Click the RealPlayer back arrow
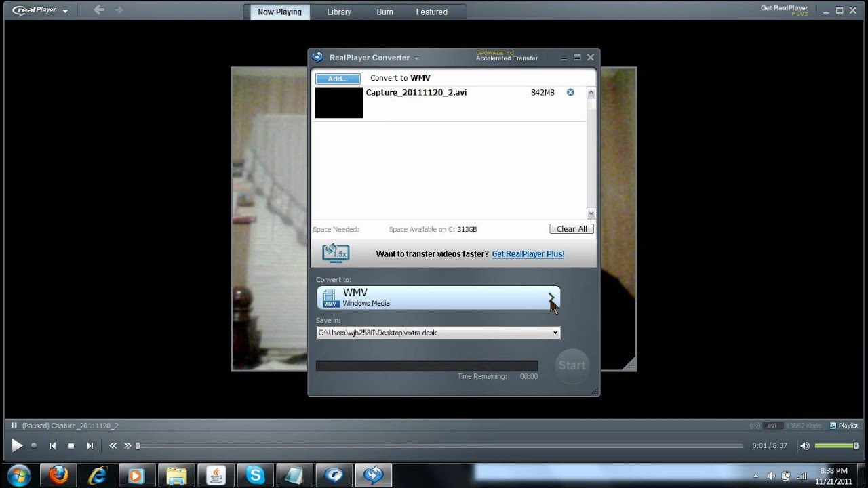Screen dimensions: 868x488 coord(99,10)
